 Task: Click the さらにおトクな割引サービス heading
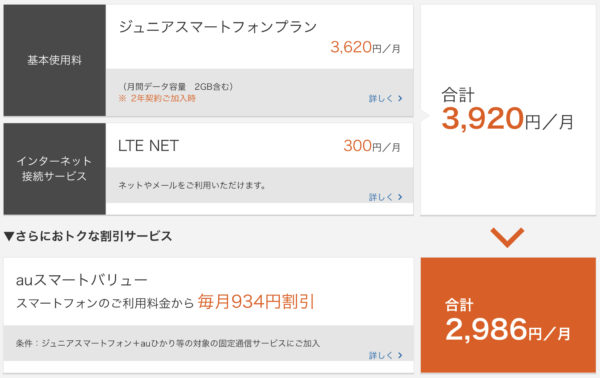click(x=94, y=236)
